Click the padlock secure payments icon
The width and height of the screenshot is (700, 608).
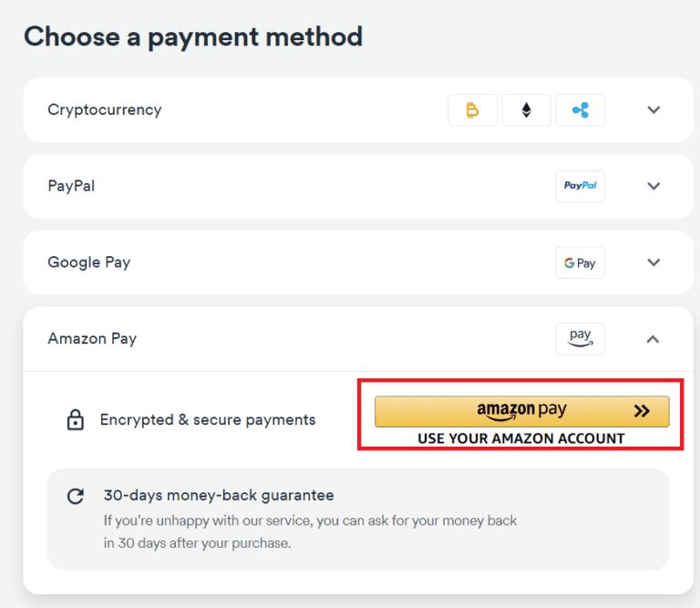(76, 420)
